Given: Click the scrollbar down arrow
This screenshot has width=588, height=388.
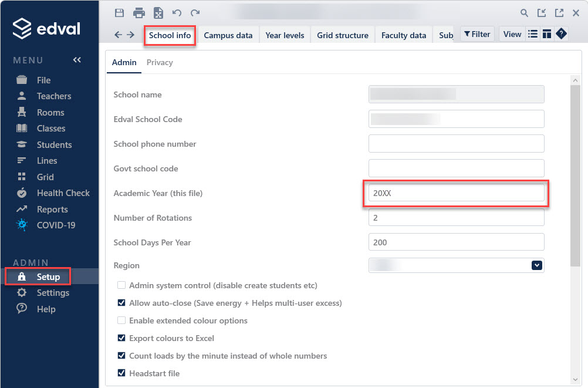Looking at the screenshot, I should click(x=575, y=380).
